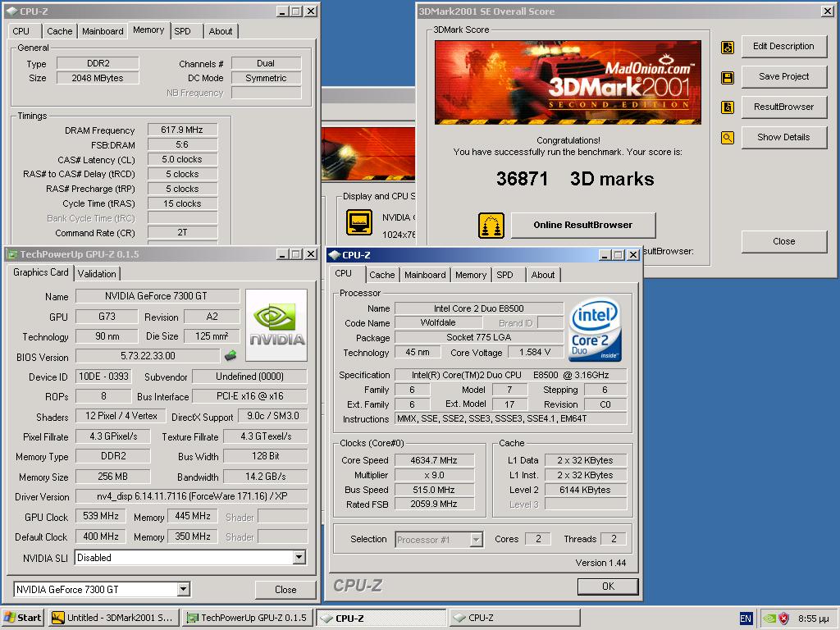Click the Core Voltage 1.584 V value
Screen dimensions: 840x630
[x=535, y=353]
